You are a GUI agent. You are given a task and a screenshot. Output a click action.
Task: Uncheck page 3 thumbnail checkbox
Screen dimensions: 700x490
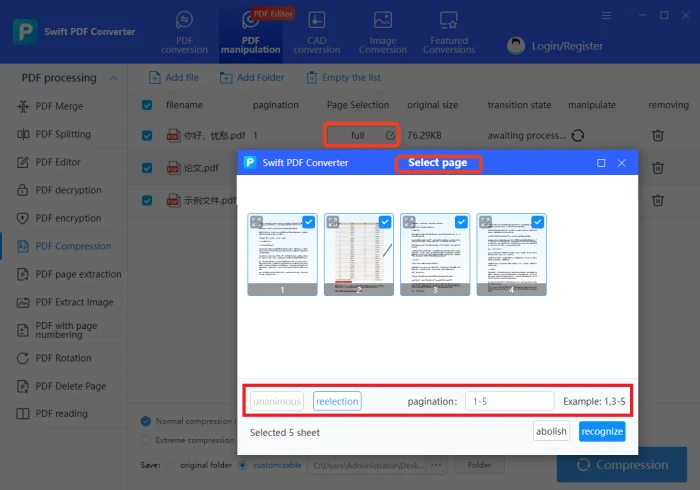coord(461,222)
